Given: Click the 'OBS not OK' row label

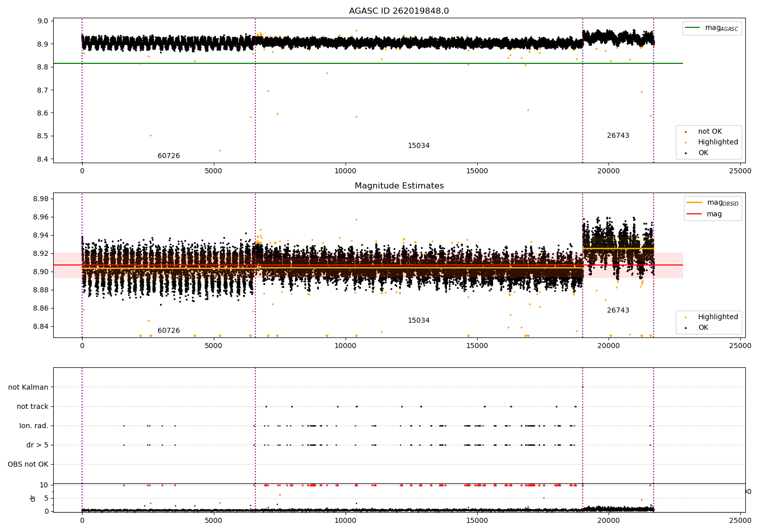Looking at the screenshot, I should click(28, 465).
